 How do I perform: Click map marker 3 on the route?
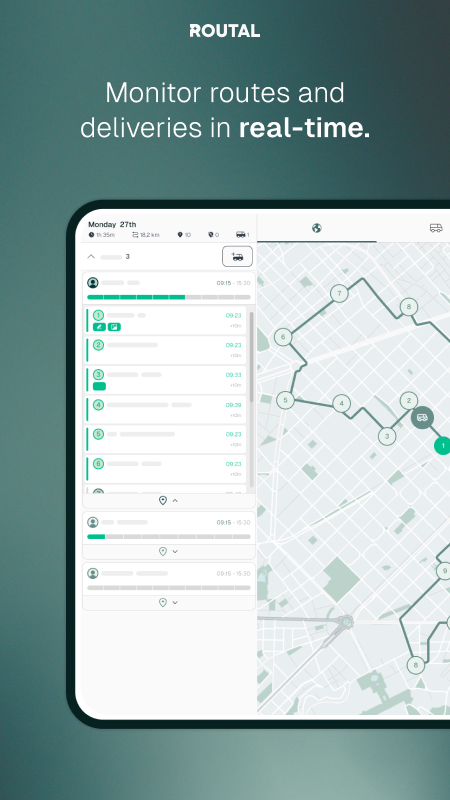387,436
